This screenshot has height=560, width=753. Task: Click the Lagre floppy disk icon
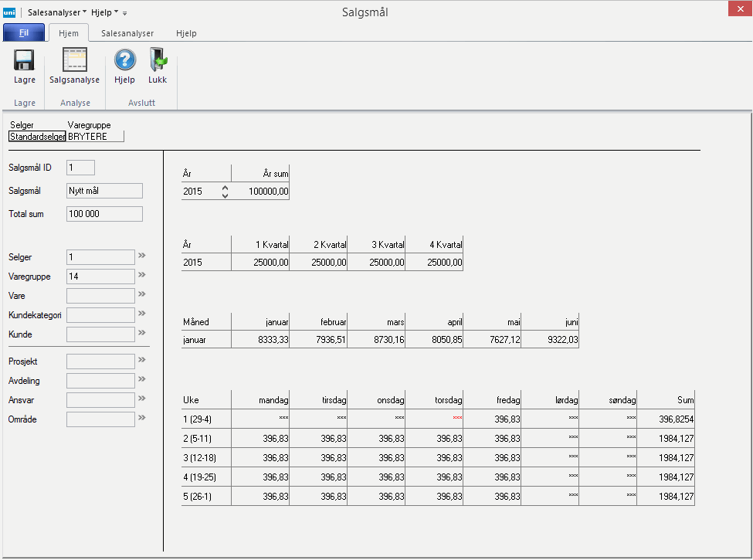(x=24, y=60)
